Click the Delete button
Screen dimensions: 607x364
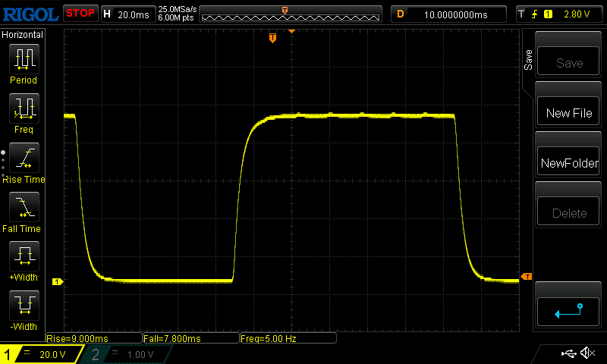pyautogui.click(x=568, y=212)
